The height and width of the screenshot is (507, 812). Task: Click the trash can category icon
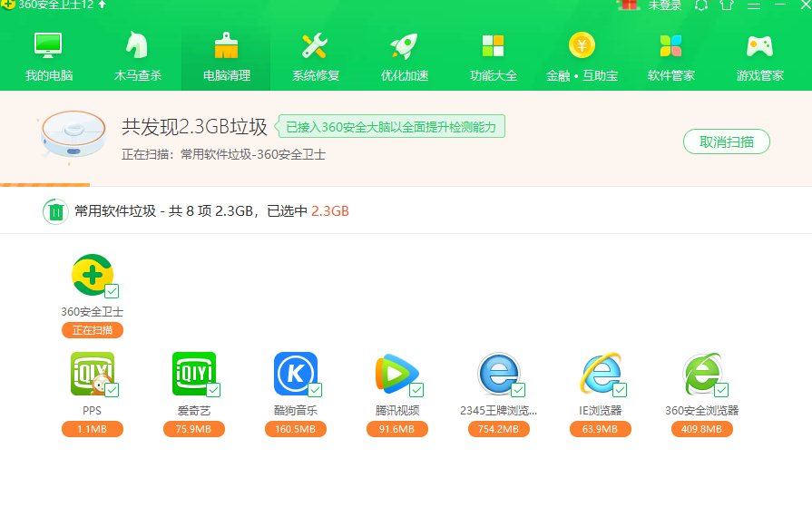tap(55, 211)
